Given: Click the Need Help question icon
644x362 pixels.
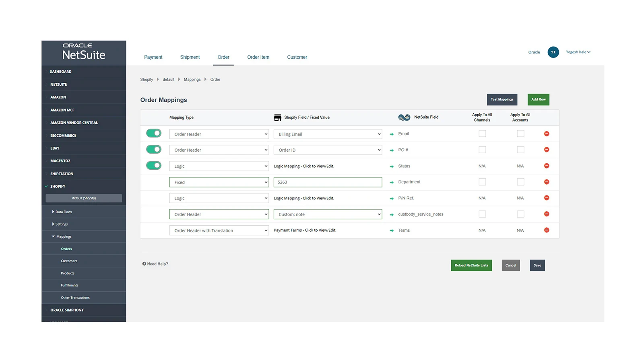Looking at the screenshot, I should 144,264.
